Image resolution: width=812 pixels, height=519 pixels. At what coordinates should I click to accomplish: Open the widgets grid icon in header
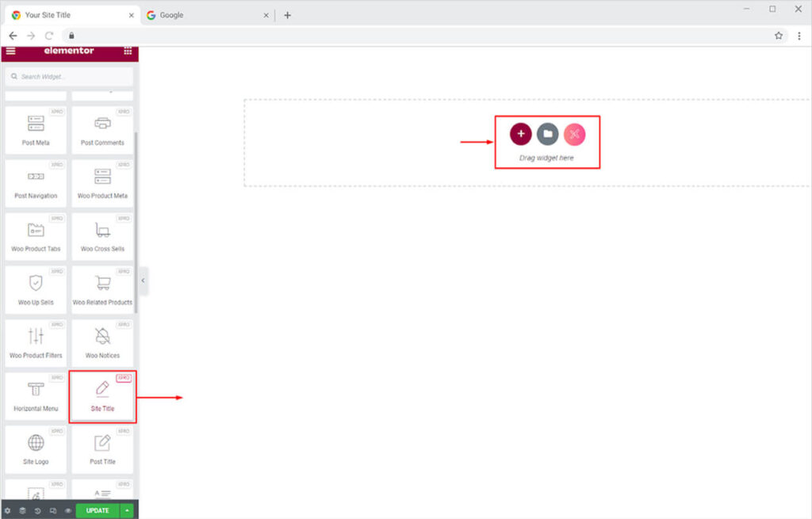[x=128, y=51]
